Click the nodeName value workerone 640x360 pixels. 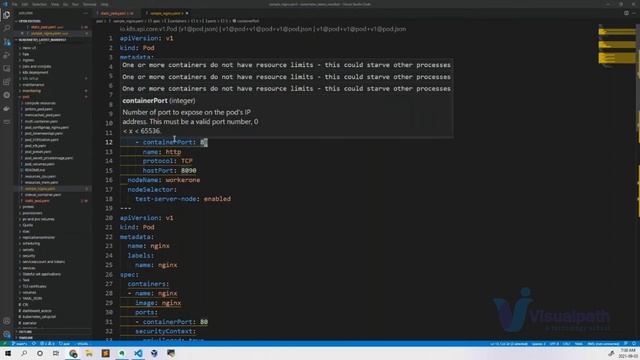click(x=182, y=180)
